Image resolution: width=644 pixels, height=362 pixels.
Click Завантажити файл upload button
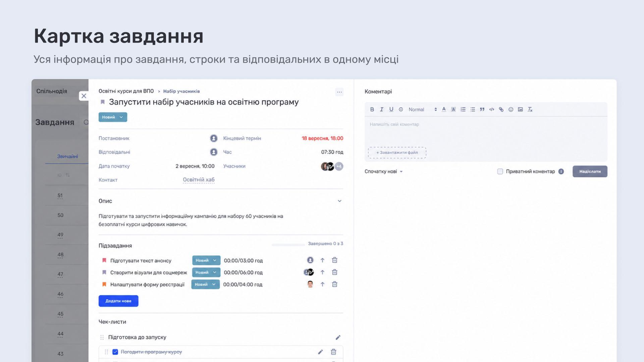[x=397, y=153]
